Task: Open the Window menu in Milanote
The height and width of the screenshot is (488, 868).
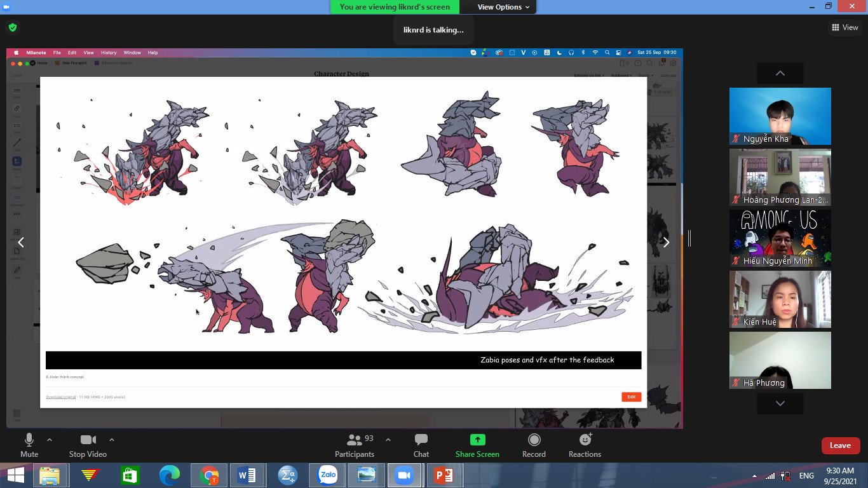Action: [x=132, y=53]
